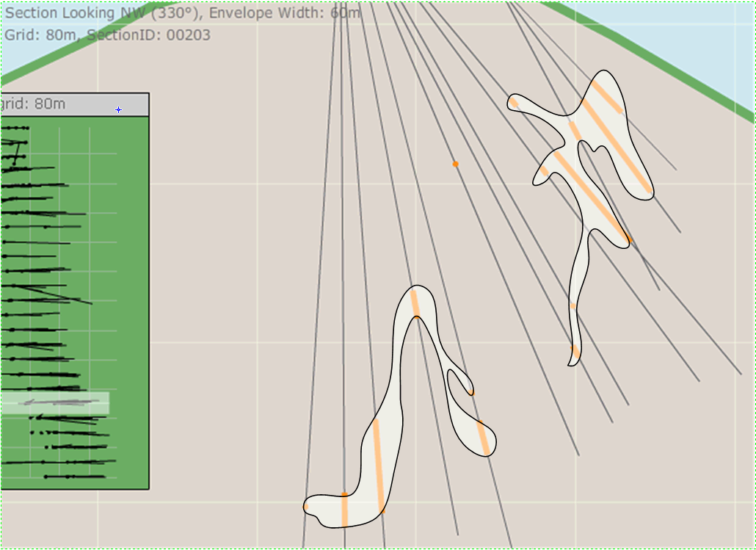Click the isolated orange point on the drillhole

pyautogui.click(x=456, y=164)
